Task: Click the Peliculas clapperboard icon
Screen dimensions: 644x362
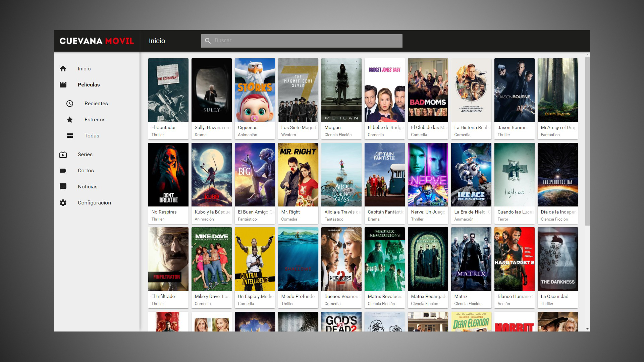Action: (x=63, y=85)
